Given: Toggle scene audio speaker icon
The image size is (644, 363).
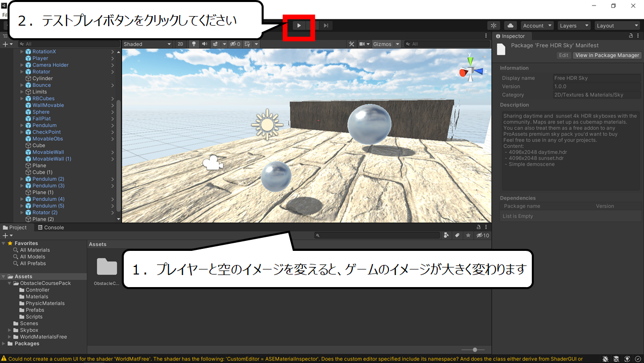Looking at the screenshot, I should [205, 44].
